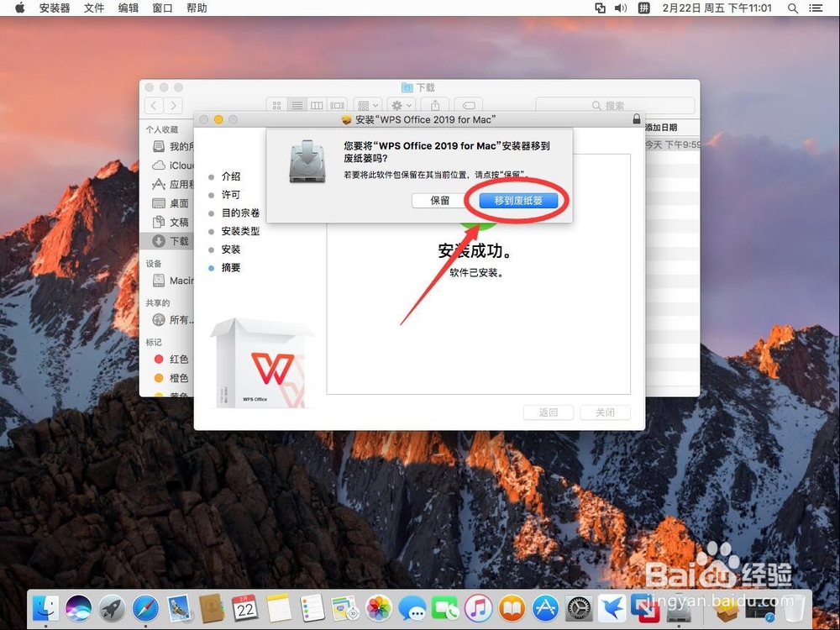Click the disabled 返回 button in the installer
Image resolution: width=840 pixels, height=630 pixels.
click(x=548, y=412)
